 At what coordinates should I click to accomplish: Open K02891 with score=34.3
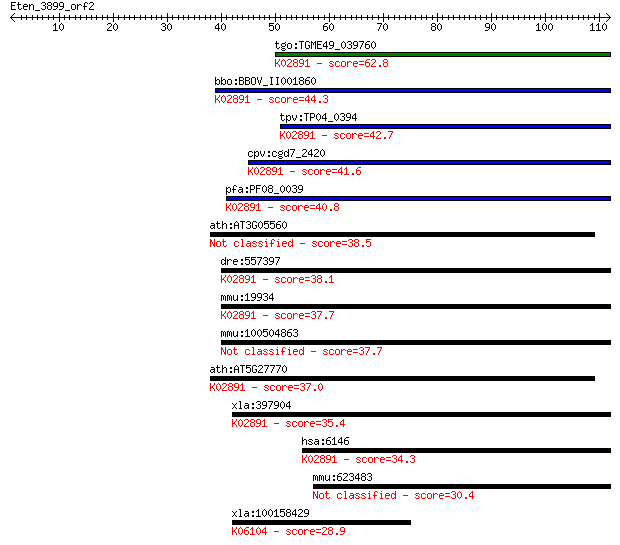pyautogui.click(x=358, y=459)
